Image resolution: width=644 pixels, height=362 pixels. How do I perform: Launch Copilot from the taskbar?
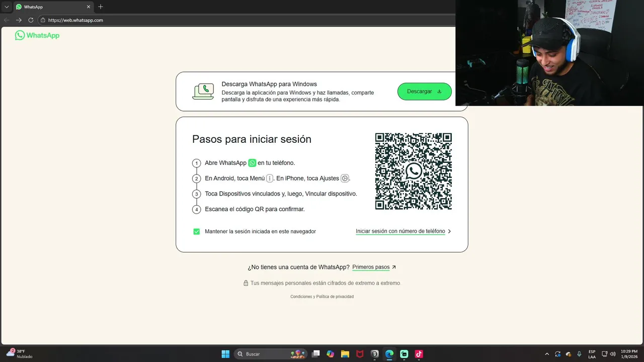[x=330, y=354]
